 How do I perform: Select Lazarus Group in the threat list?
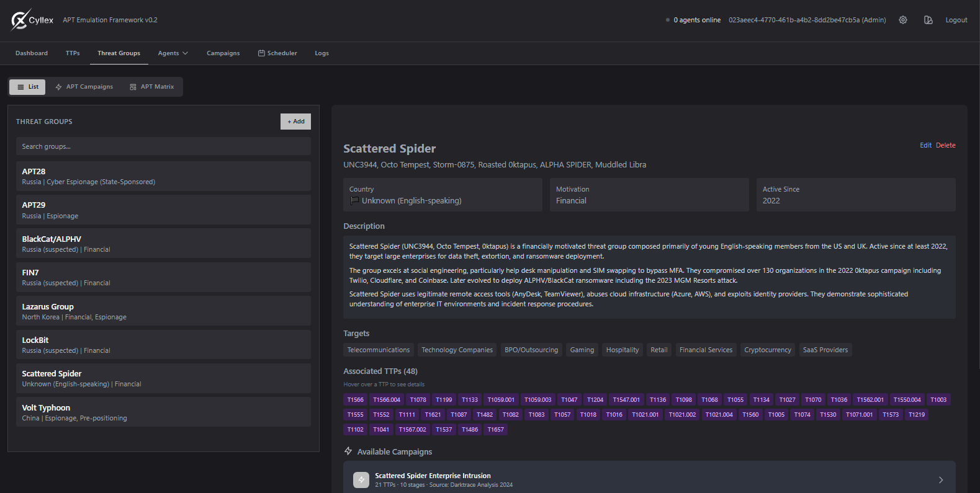[163, 311]
